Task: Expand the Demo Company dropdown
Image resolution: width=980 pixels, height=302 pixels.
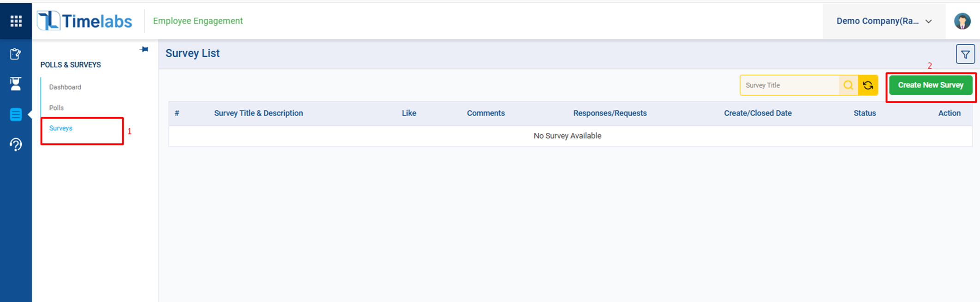Action: point(884,21)
